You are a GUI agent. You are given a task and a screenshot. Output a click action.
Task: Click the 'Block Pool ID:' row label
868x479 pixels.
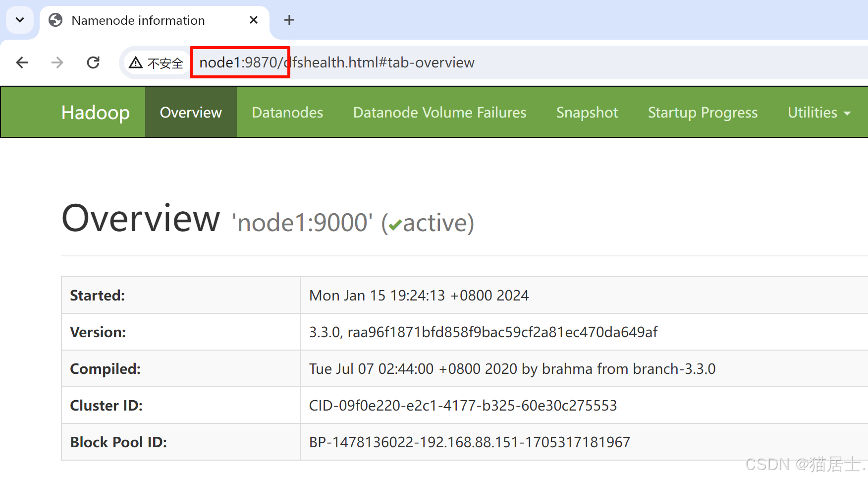point(118,442)
